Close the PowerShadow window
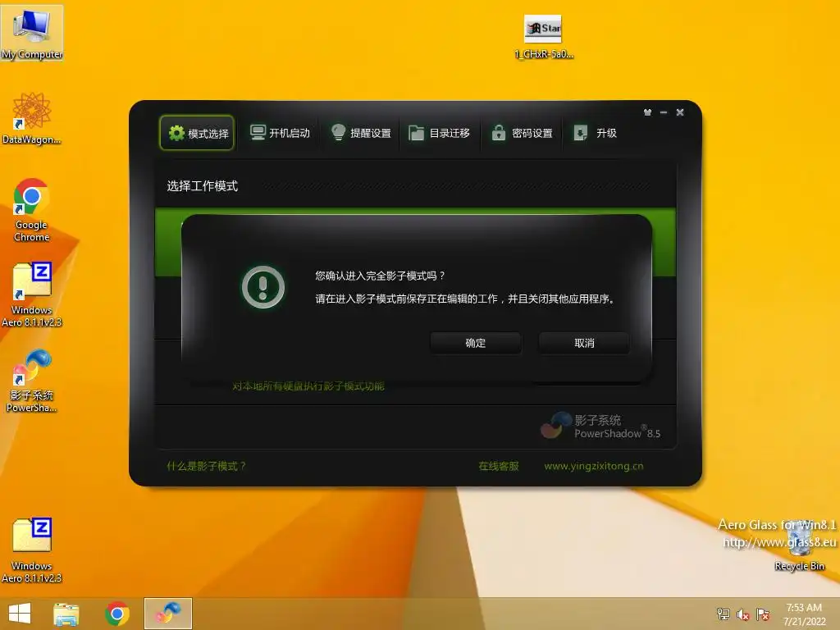 pos(680,112)
